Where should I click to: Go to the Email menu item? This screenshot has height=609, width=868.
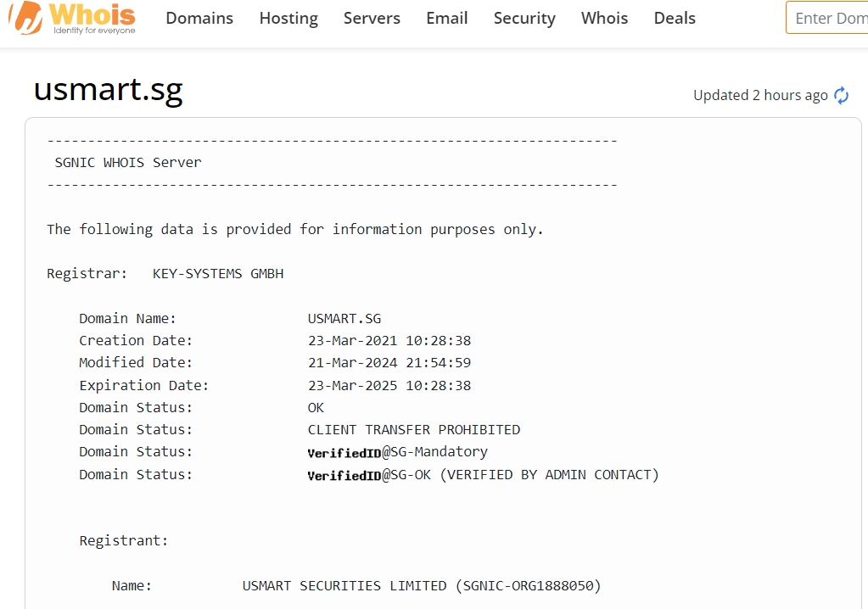[446, 18]
